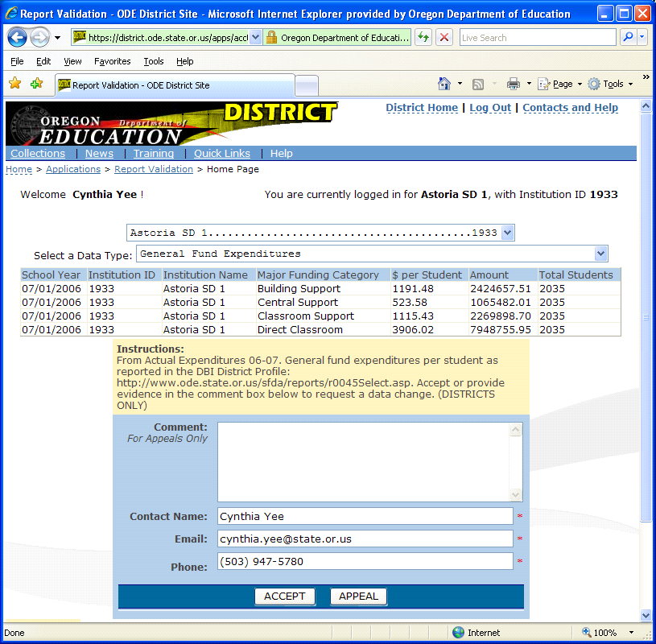Open the address bar URL dropdown arrow
This screenshot has width=656, height=644.
coord(256,38)
